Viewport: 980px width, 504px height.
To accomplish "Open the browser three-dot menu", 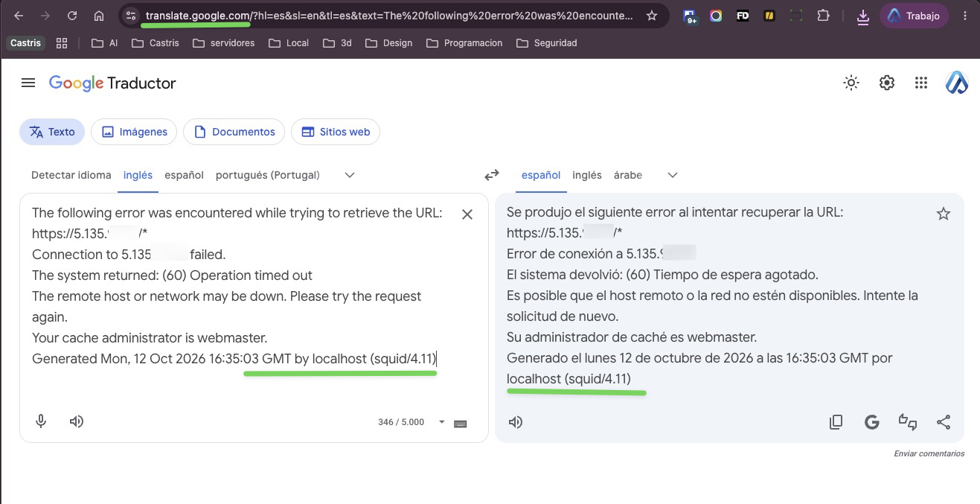I will pos(965,16).
